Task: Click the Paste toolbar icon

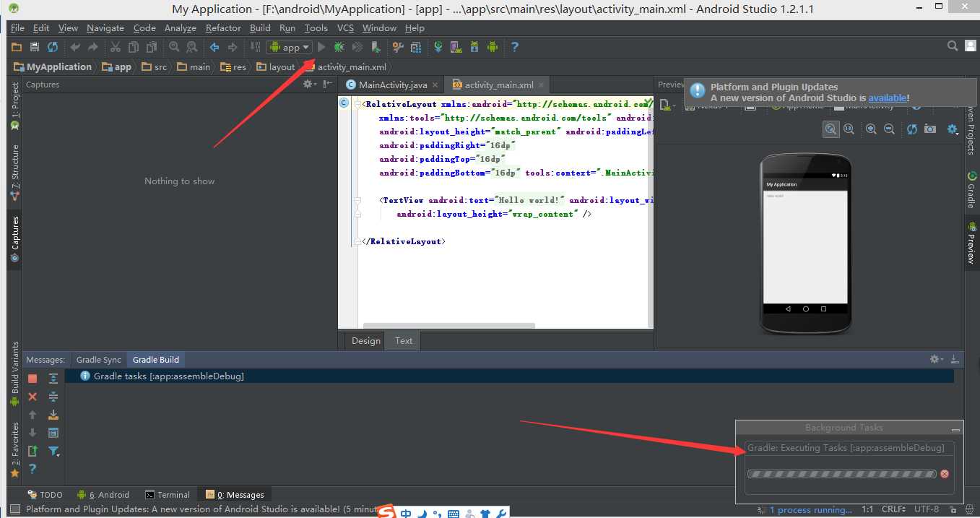Action: coord(152,47)
